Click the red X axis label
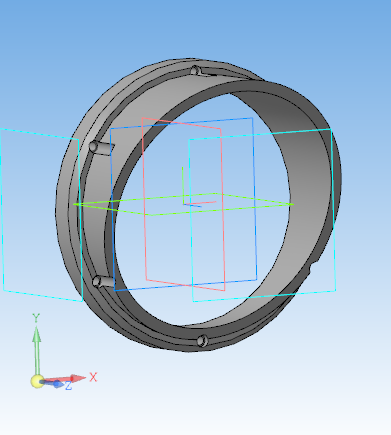Image resolution: width=391 pixels, height=435 pixels. point(93,377)
